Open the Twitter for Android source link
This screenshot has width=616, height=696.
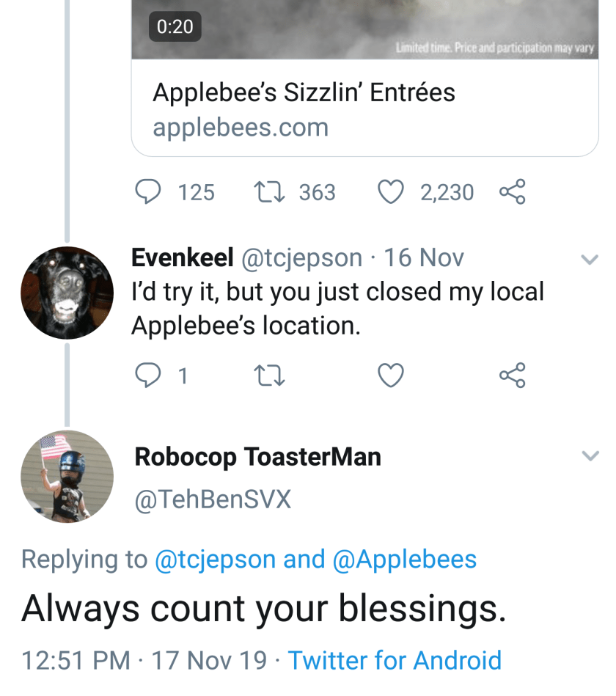[395, 660]
